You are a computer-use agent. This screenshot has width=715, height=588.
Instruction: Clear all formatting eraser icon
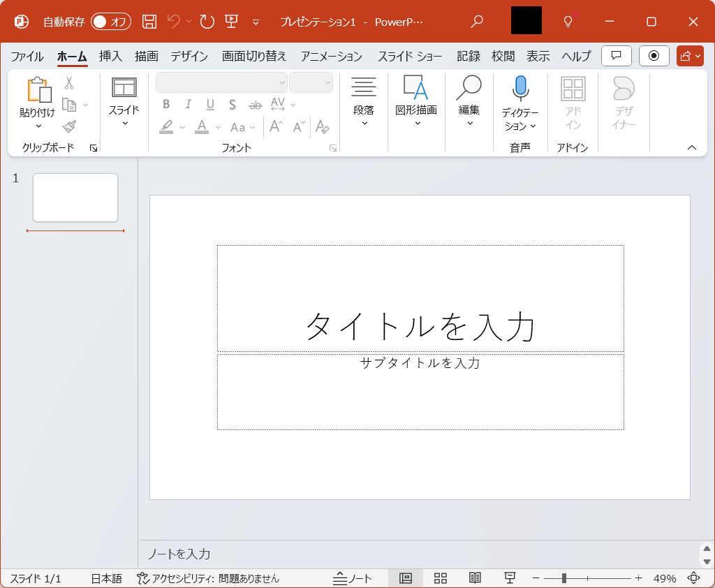[x=323, y=126]
